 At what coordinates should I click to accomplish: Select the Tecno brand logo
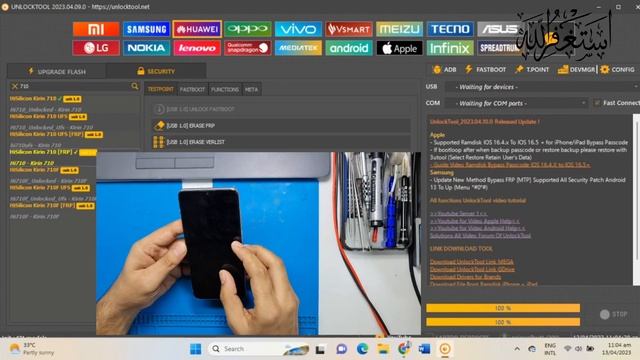[450, 29]
